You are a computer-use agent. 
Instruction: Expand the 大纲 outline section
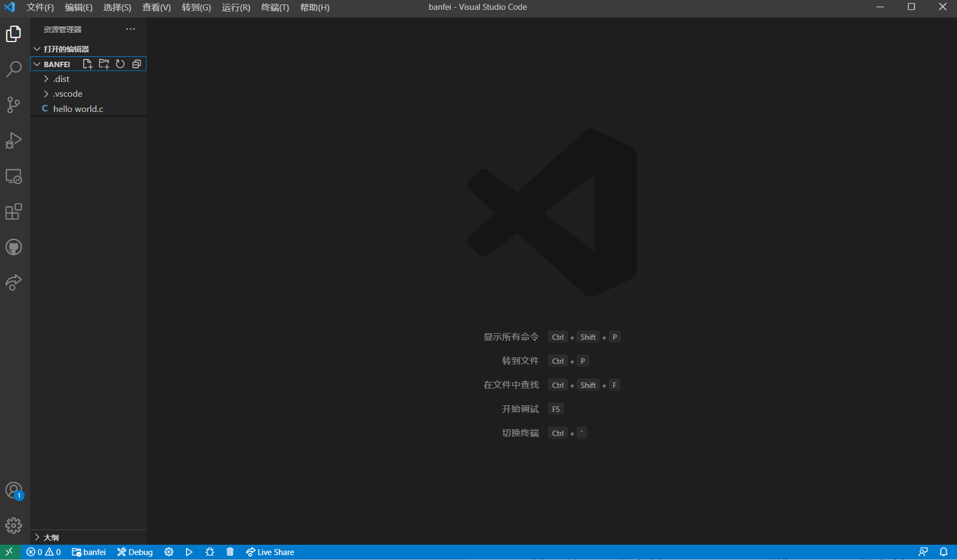coord(89,537)
